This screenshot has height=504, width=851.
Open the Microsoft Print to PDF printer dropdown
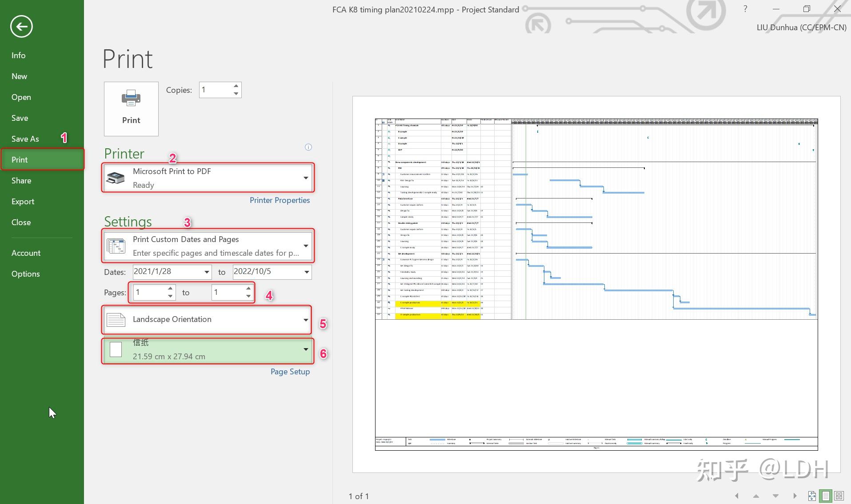(x=208, y=178)
